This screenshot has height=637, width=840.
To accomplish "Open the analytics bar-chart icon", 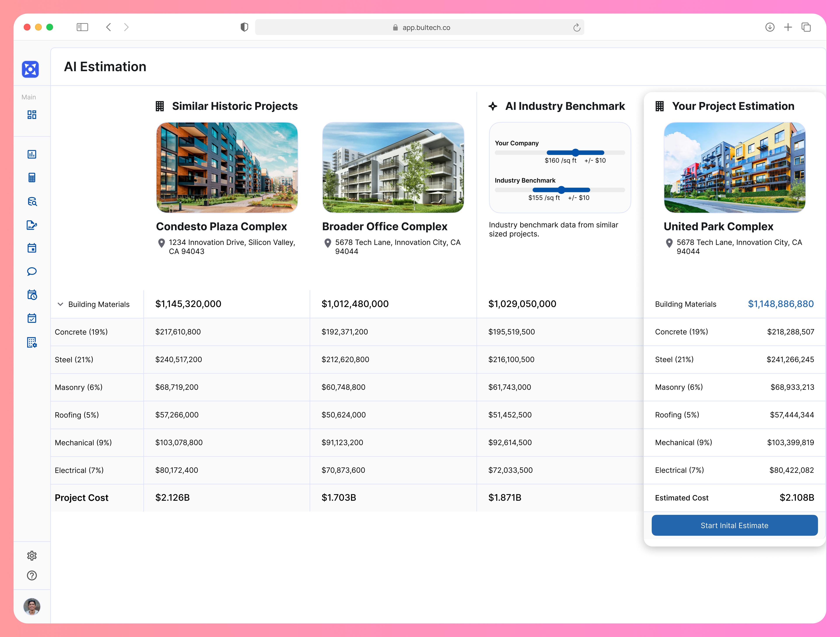I will [x=32, y=154].
